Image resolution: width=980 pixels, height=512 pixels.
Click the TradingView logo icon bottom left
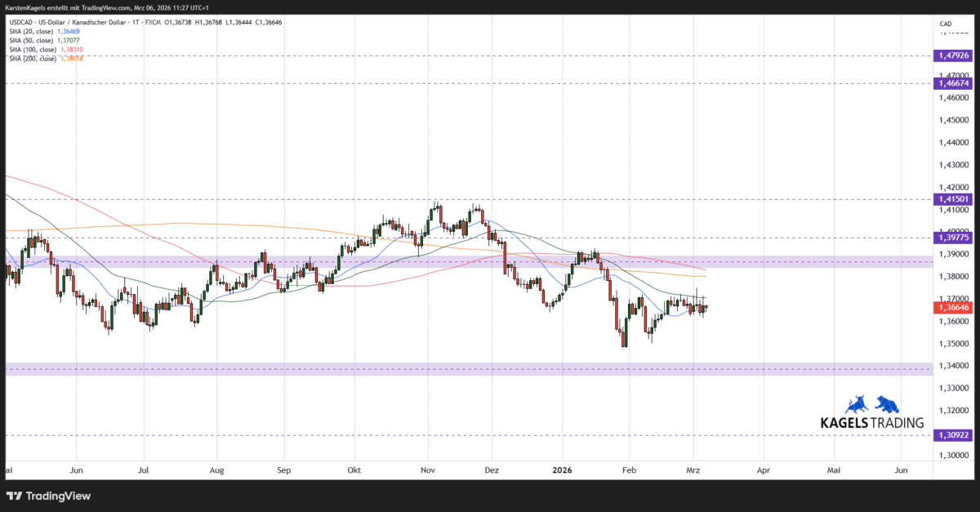point(14,496)
